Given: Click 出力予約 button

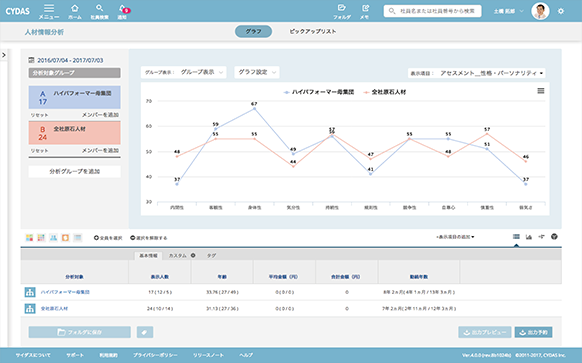Looking at the screenshot, I should (533, 332).
